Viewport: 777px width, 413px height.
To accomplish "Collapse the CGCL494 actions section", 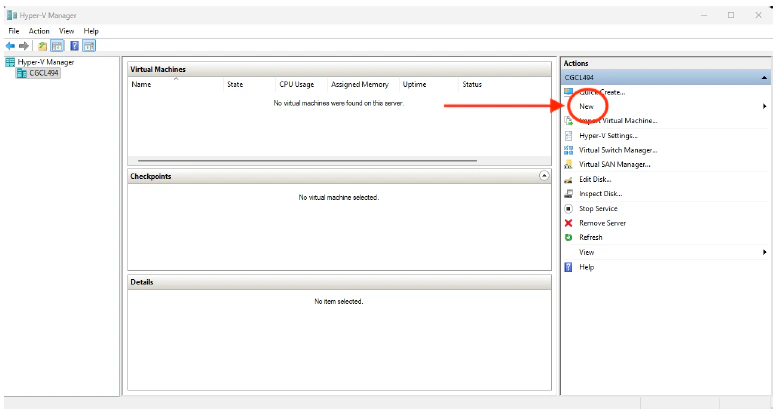I will coord(764,78).
